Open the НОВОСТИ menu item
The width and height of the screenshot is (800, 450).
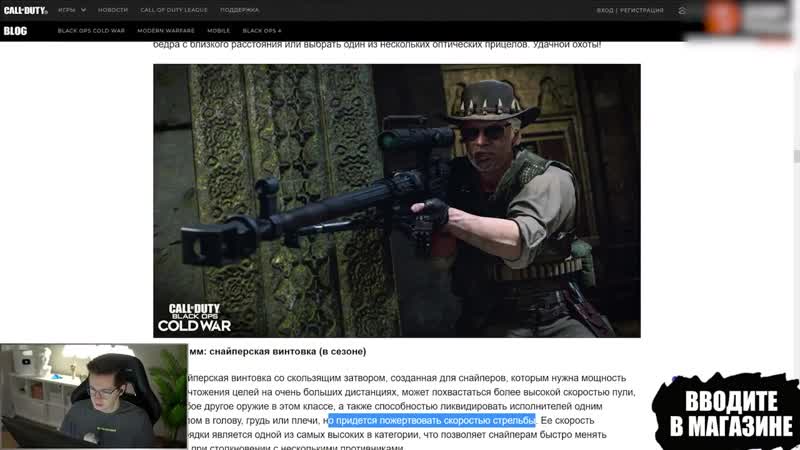pos(113,10)
